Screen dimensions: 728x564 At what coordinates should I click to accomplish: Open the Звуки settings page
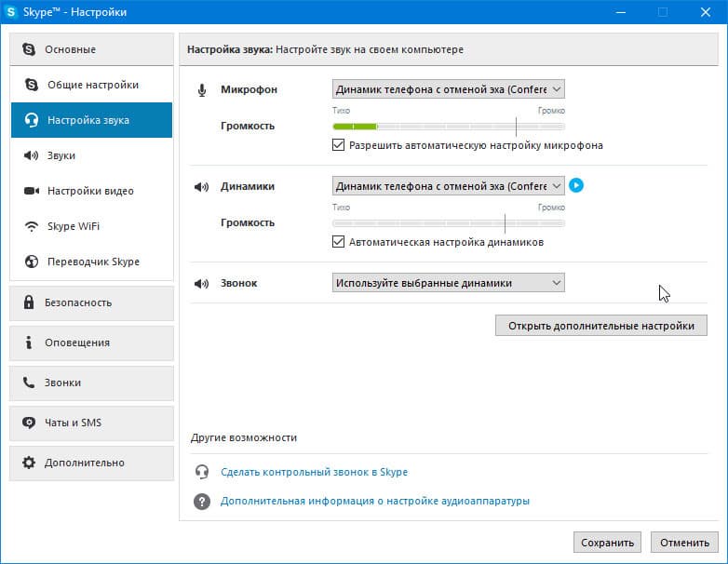pyautogui.click(x=91, y=155)
